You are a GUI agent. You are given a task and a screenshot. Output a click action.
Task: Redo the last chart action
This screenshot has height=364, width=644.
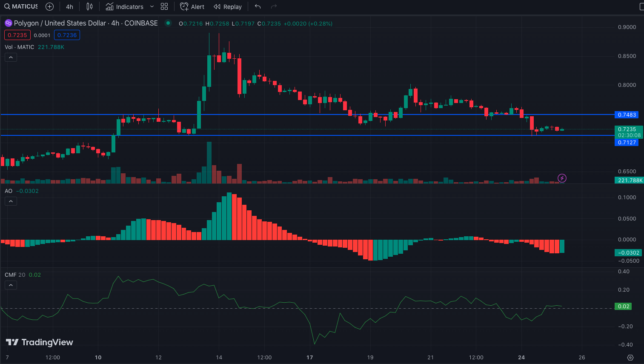[274, 6]
